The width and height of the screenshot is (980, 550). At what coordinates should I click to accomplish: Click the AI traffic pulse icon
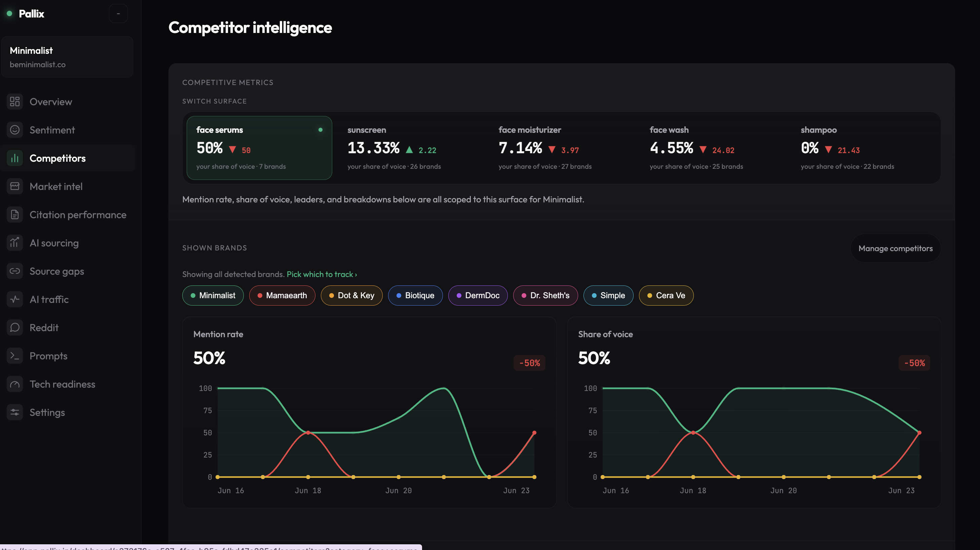pyautogui.click(x=15, y=299)
